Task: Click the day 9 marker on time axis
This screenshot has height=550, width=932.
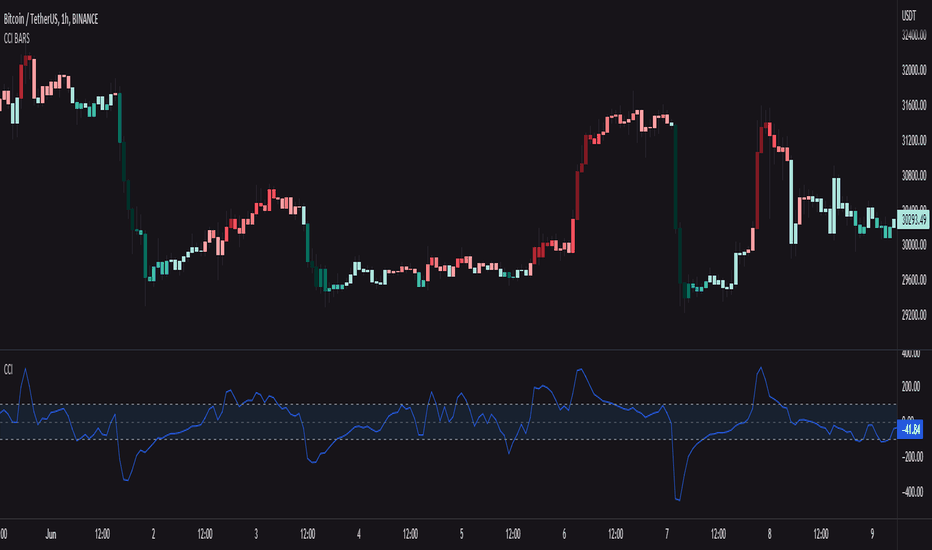Action: [872, 534]
